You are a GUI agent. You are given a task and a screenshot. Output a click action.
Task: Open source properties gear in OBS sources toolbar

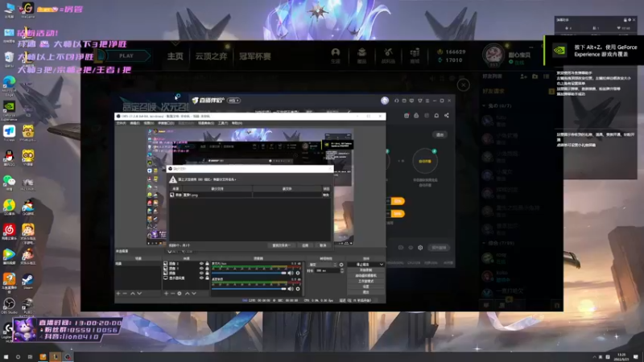coord(179,294)
